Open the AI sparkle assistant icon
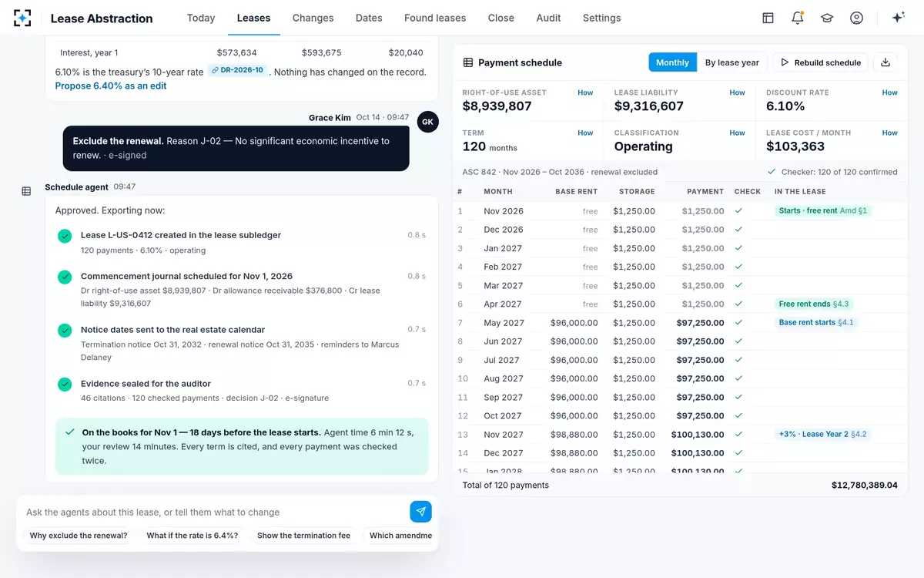924x578 pixels. [898, 18]
